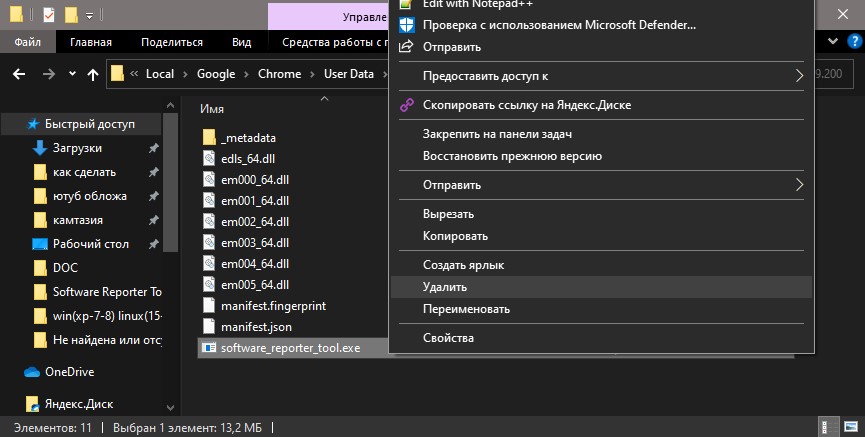
Task: Choose Удалить from the context menu
Action: pyautogui.click(x=601, y=287)
